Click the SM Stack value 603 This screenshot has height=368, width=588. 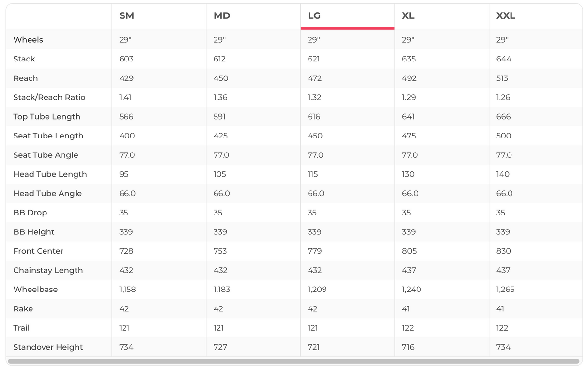coord(126,59)
